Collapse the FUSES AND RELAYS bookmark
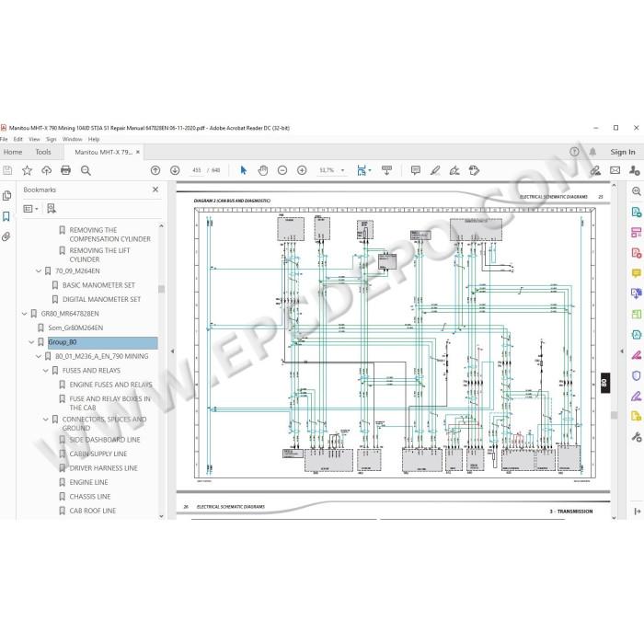This screenshot has width=644, height=644. 46,371
